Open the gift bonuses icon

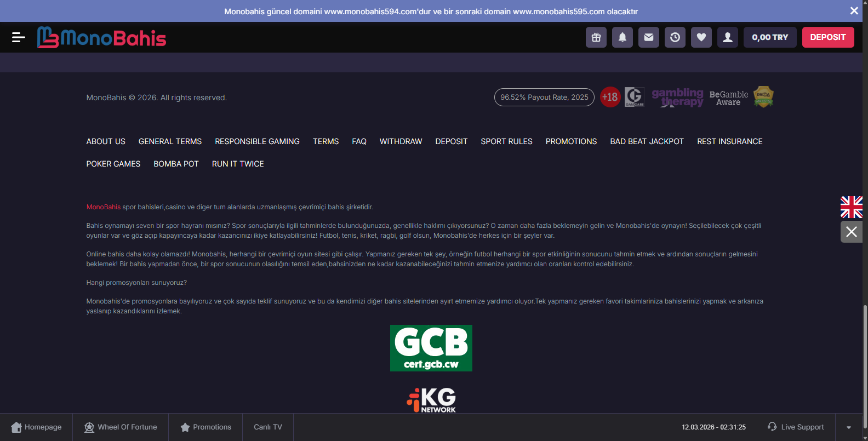pos(596,37)
